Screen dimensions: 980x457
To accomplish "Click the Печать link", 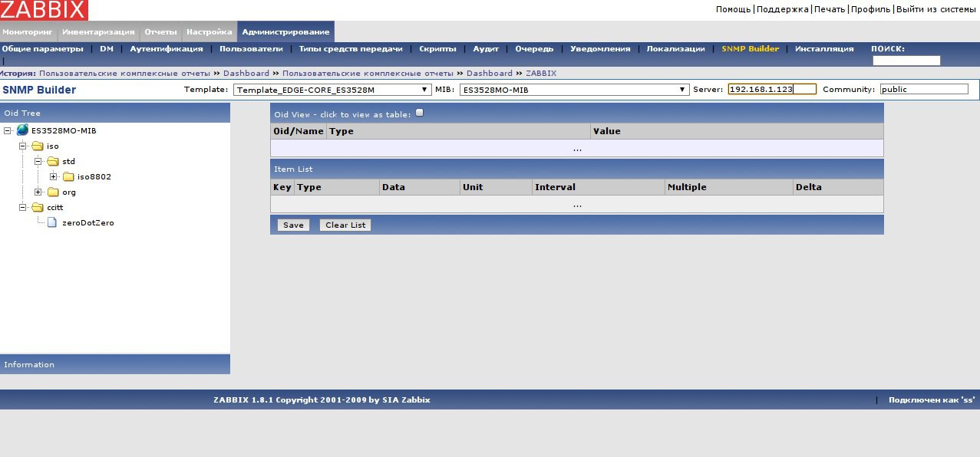I will point(830,9).
